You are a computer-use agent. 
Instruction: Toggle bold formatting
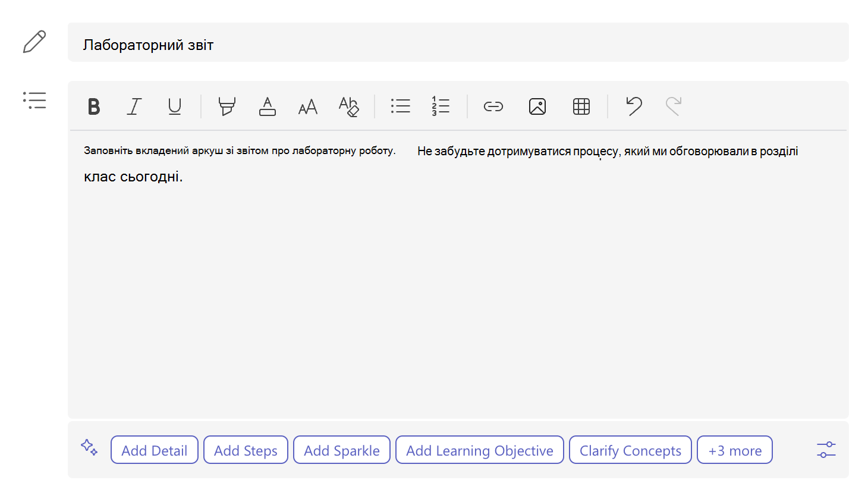pos(94,106)
